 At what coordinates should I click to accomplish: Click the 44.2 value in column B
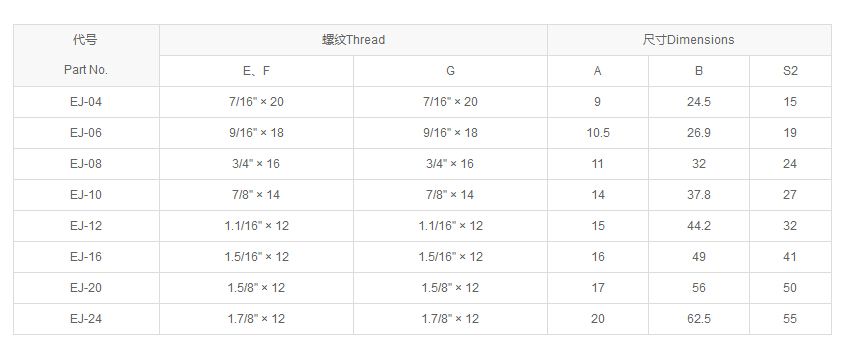(x=699, y=226)
